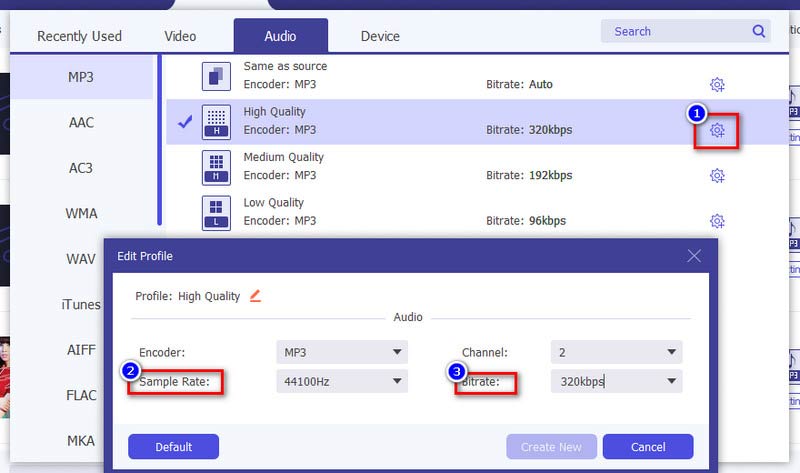Expand the Encoder MP3 dropdown
This screenshot has height=473, width=800.
341,352
